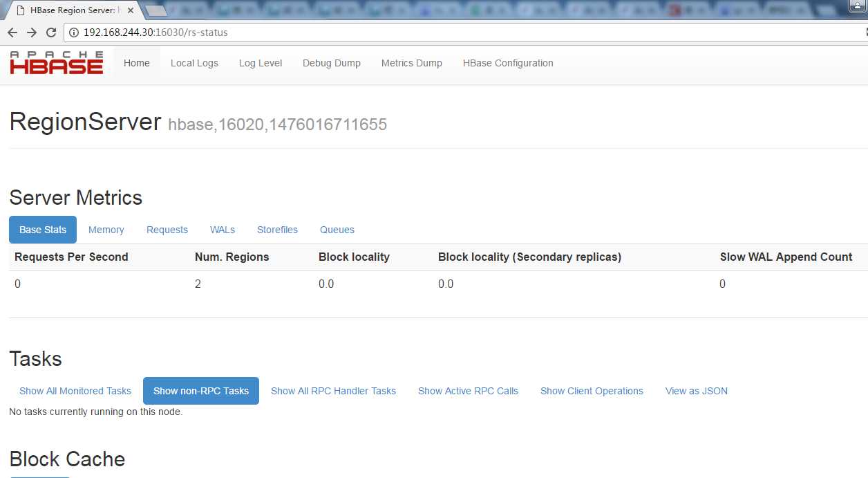Switch to the Queues tab
Viewport: 868px width, 478px height.
click(x=337, y=230)
